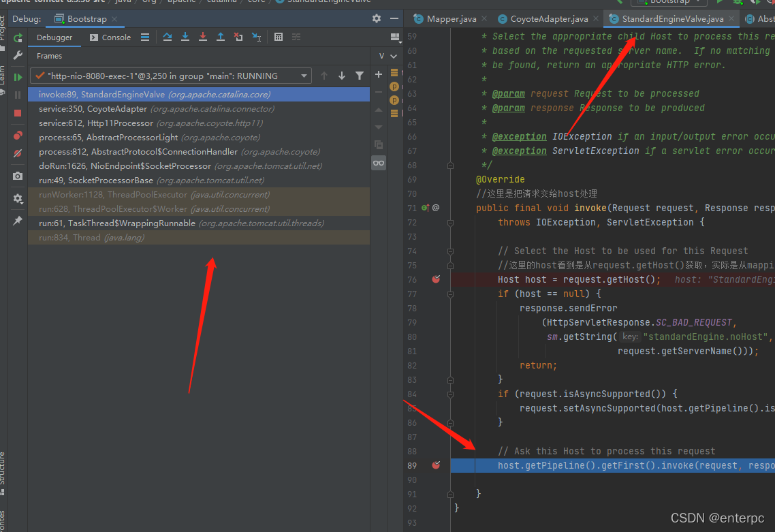Click the Run to Cursor icon

[256, 37]
